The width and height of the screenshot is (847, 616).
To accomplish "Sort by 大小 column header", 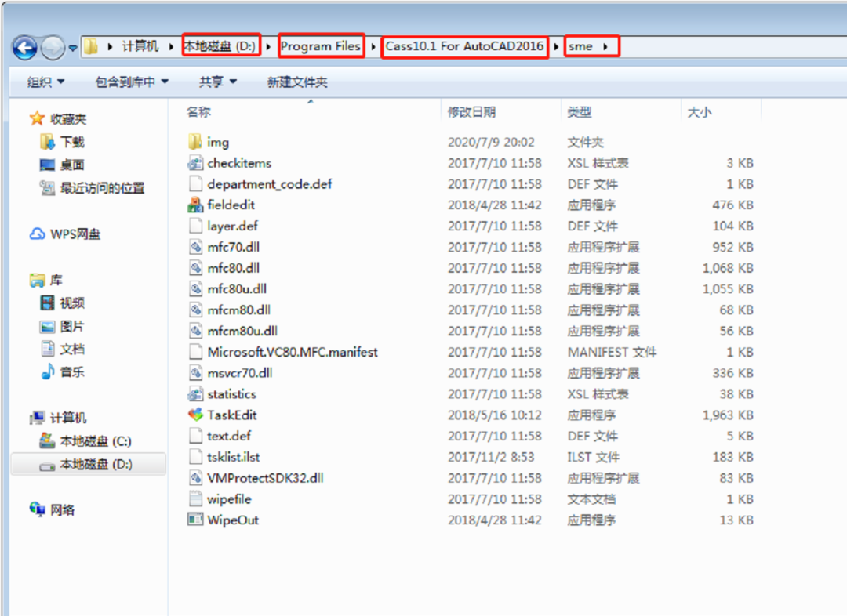I will click(x=699, y=112).
